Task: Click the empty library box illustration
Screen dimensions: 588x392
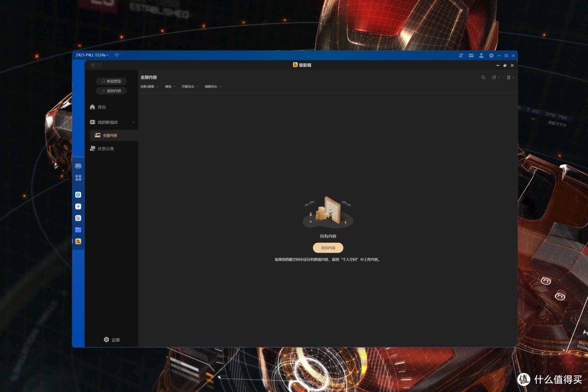Action: 328,212
